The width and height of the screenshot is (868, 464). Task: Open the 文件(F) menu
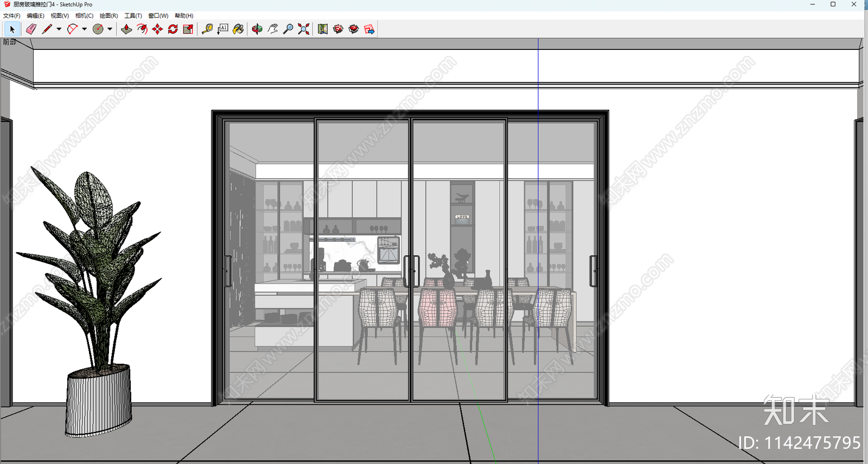tap(11, 16)
